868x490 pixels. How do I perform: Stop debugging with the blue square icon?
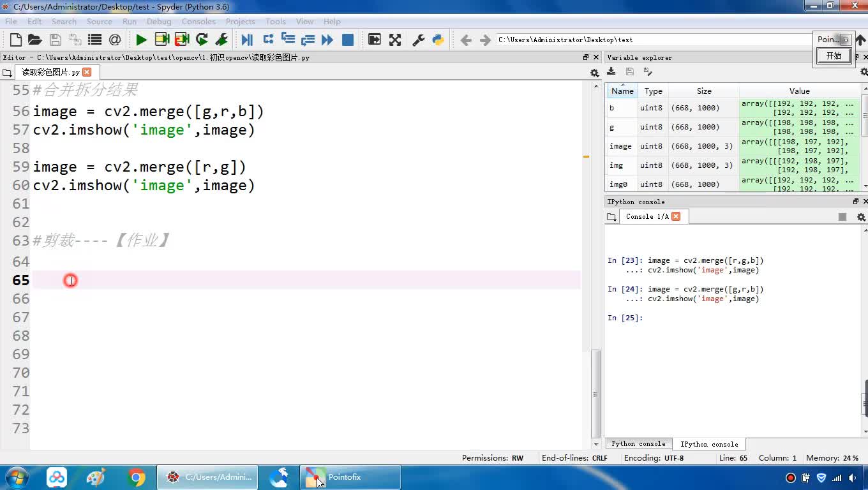click(x=348, y=40)
